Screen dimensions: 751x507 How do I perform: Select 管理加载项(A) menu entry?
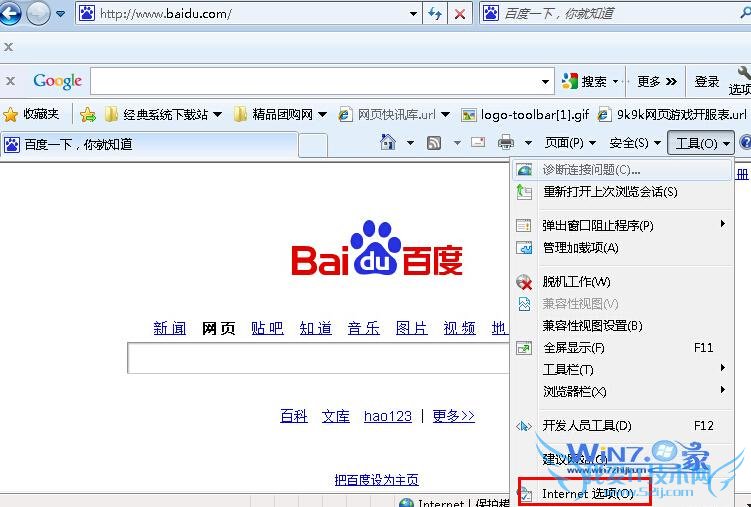coord(622,248)
